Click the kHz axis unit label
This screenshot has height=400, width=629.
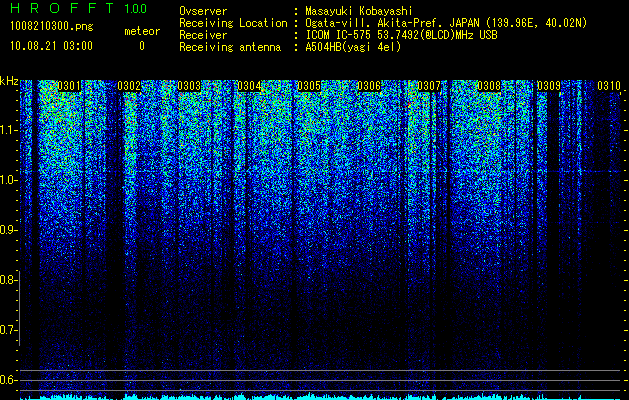coord(9,81)
